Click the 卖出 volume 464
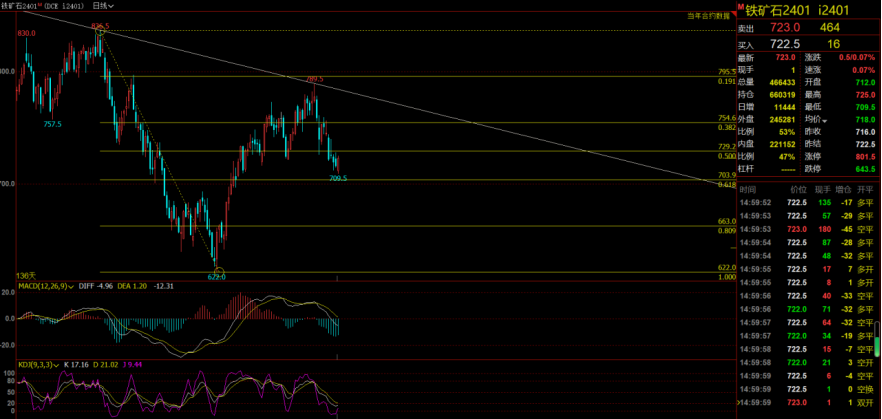 tap(830, 27)
